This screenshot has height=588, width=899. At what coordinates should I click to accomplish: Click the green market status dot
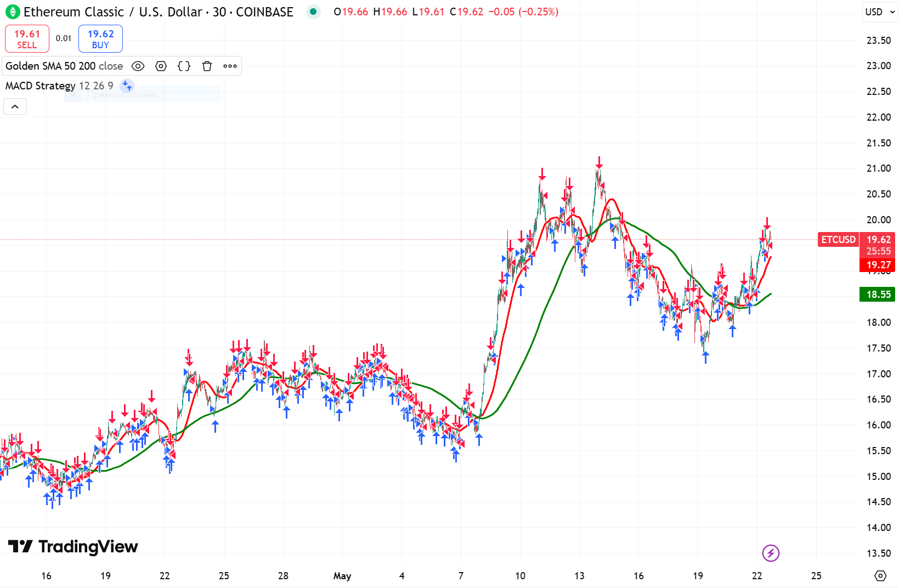(x=313, y=12)
